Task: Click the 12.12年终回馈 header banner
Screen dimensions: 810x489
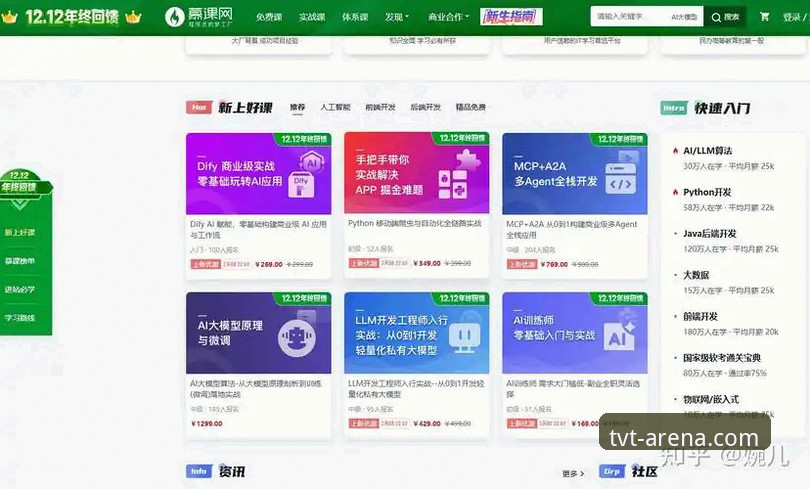Action: [71, 17]
